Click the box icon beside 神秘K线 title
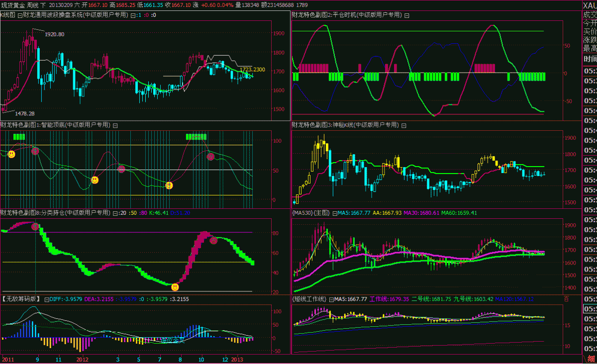 tap(405, 125)
